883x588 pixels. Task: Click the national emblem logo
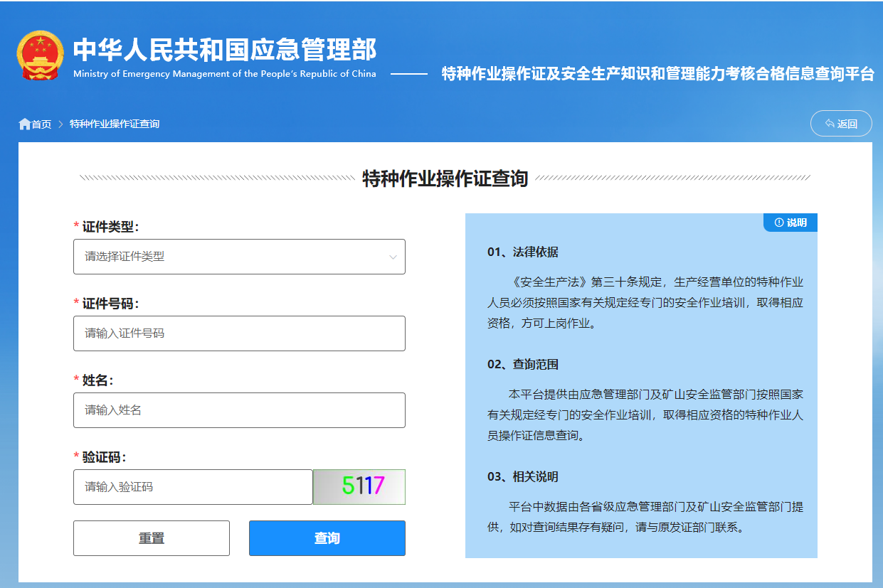[x=41, y=55]
